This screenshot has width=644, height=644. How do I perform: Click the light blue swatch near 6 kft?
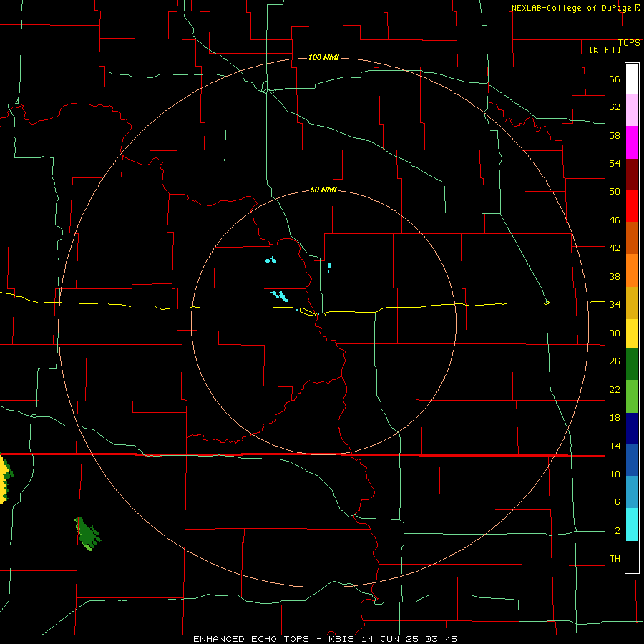(x=632, y=492)
